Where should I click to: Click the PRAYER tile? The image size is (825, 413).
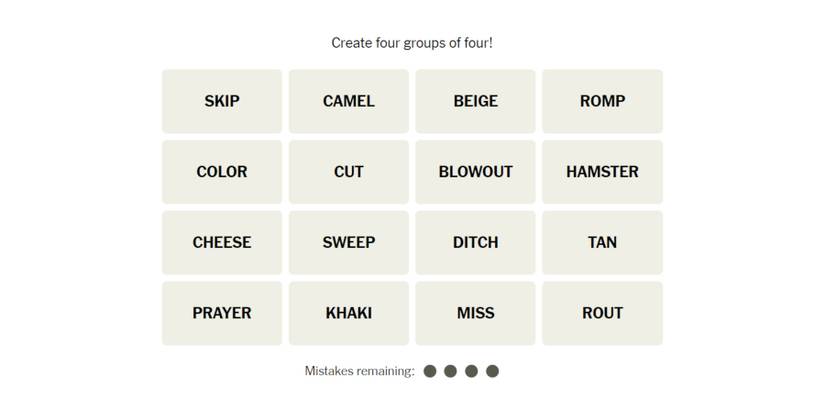(222, 313)
